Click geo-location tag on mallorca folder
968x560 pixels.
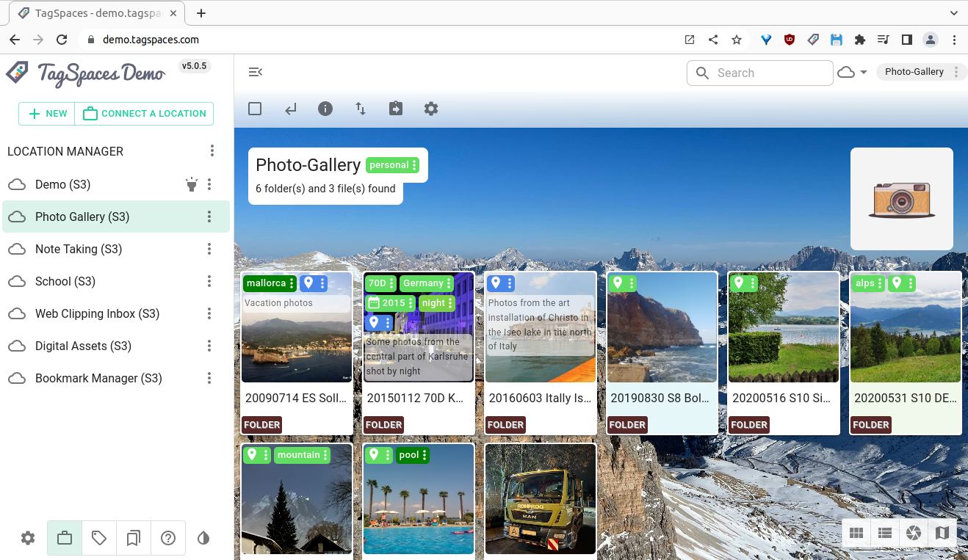click(x=314, y=283)
